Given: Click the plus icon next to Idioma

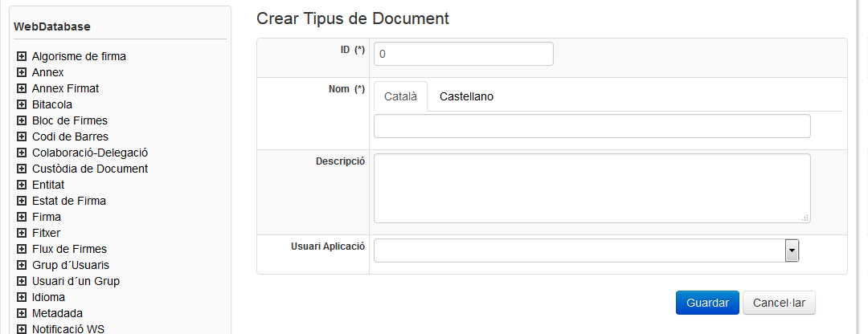Looking at the screenshot, I should tap(22, 297).
